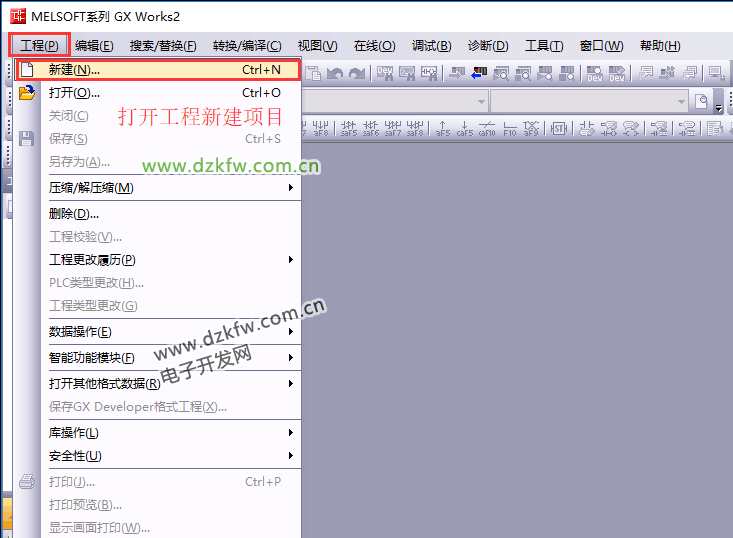Screen dimensions: 733x538
Task: Select 新建(N)... to create a project
Action: (x=75, y=70)
